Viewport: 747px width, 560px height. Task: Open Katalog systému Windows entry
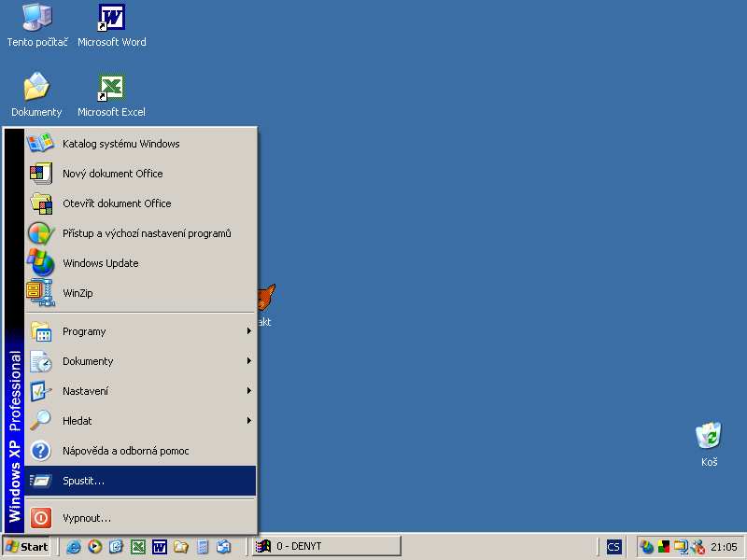pyautogui.click(x=140, y=144)
